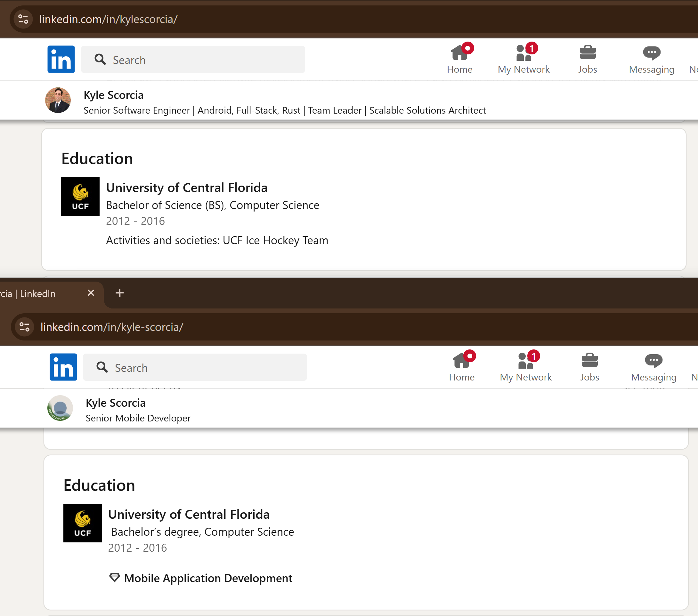Image resolution: width=698 pixels, height=616 pixels.
Task: Open LinkedIn logo in the bottom window
Action: tap(63, 367)
